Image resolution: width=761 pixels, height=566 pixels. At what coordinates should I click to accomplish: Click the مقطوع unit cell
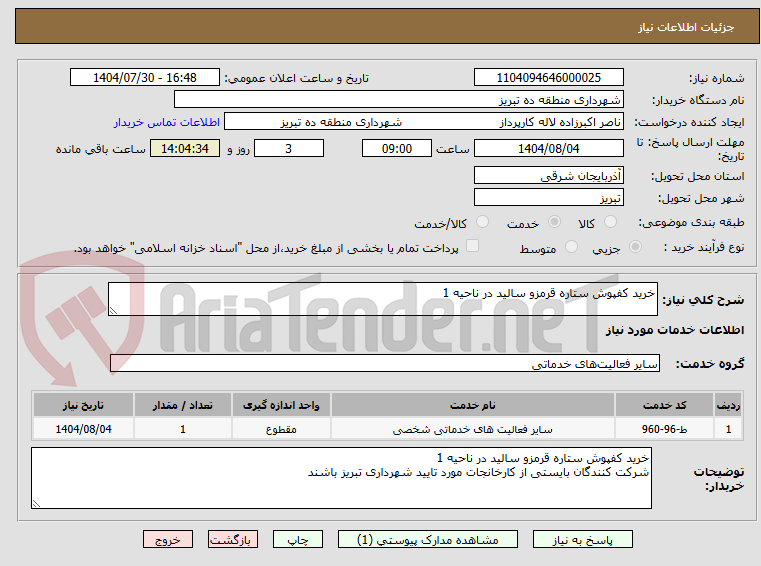281,429
